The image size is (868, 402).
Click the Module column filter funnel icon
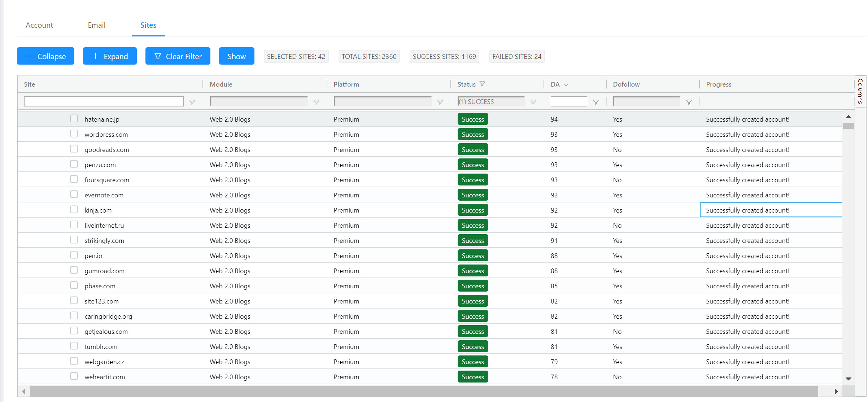pos(317,102)
